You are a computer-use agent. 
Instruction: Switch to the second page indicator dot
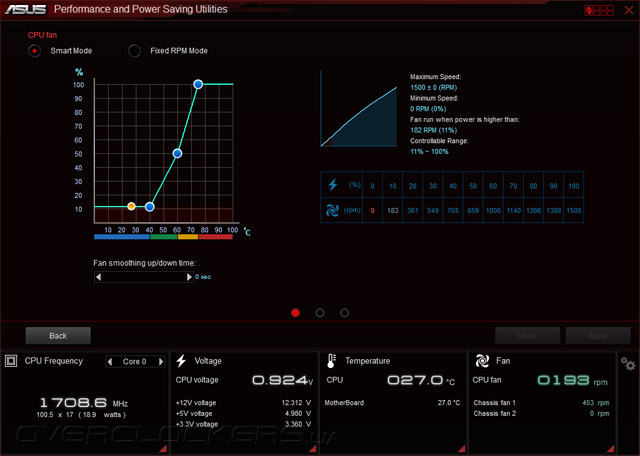click(320, 313)
